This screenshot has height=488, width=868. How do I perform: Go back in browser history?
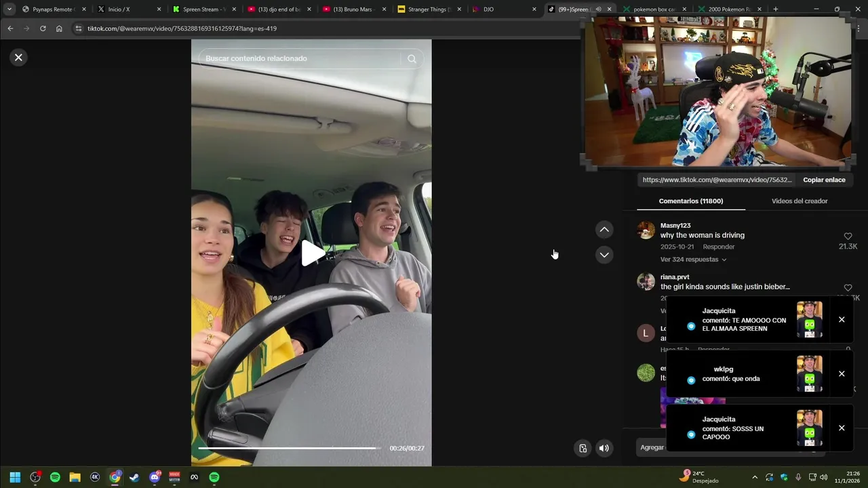tap(10, 28)
